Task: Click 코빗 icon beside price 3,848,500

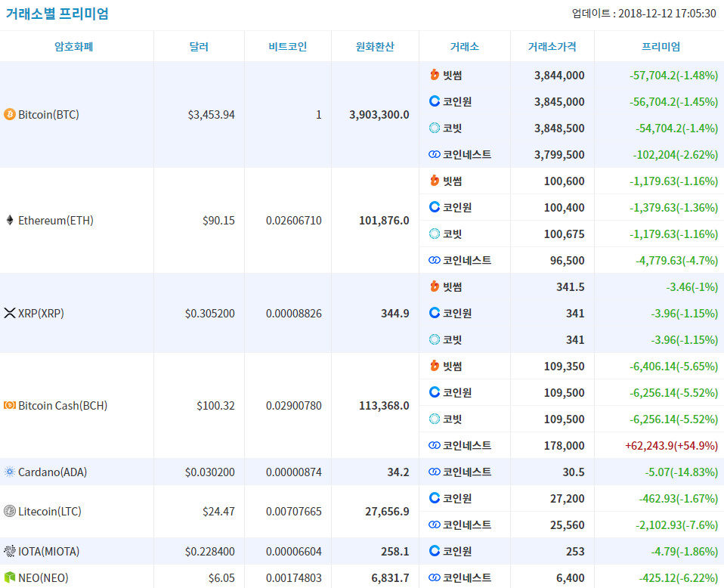Action: tap(435, 128)
